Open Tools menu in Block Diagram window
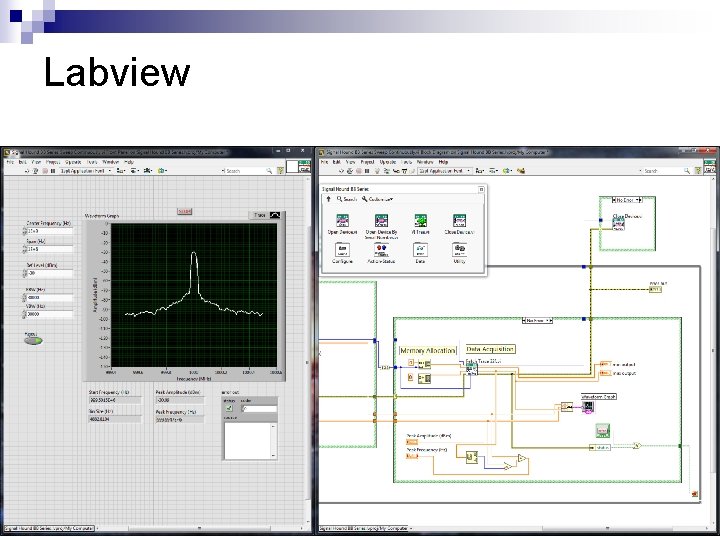 (x=407, y=162)
